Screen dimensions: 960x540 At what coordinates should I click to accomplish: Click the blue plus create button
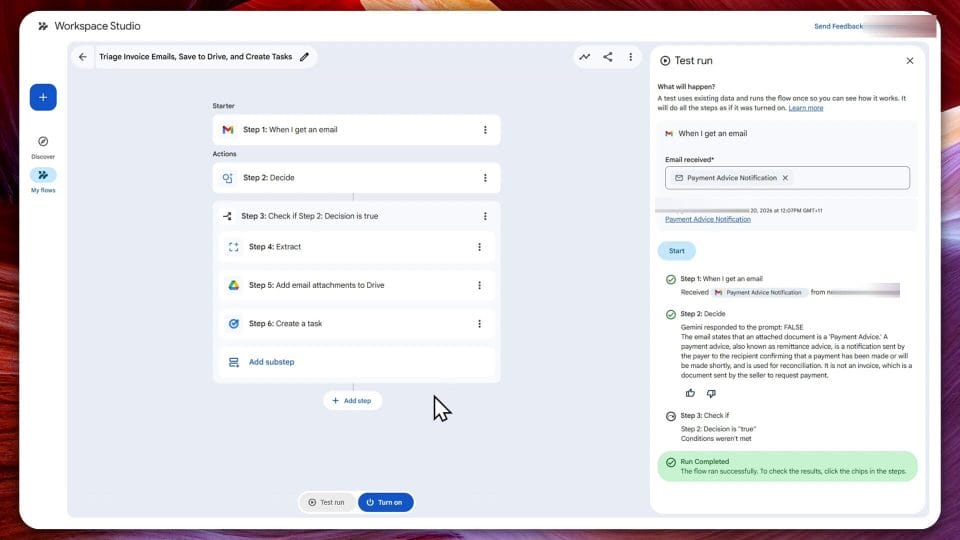[x=43, y=97]
